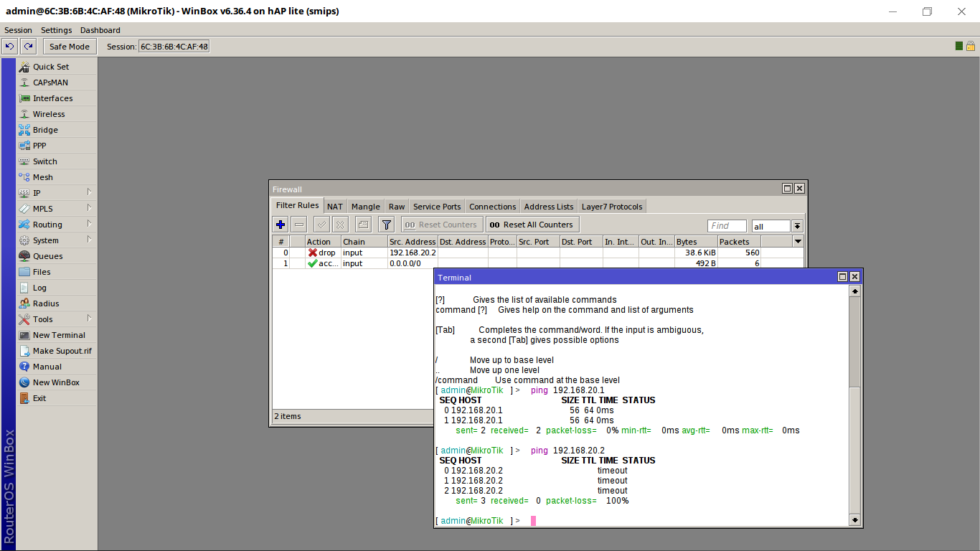
Task: Click the Find field in Firewall
Action: click(x=727, y=226)
